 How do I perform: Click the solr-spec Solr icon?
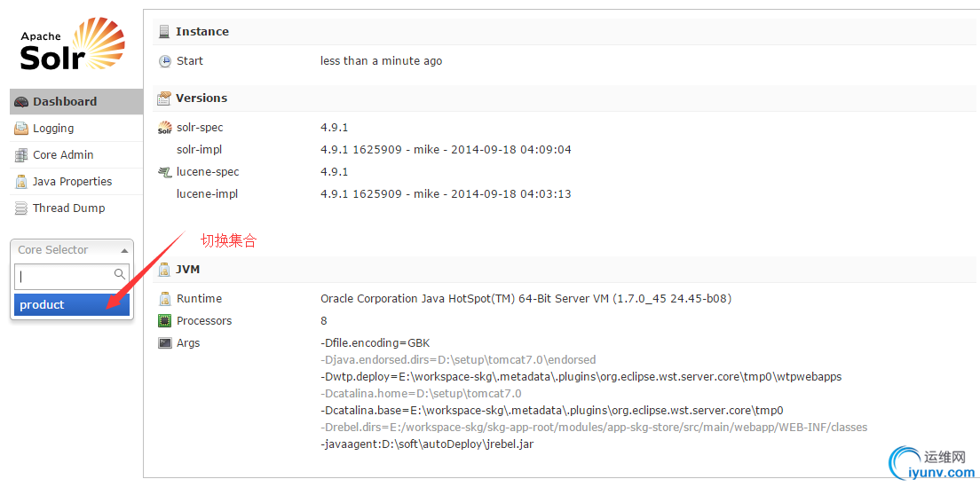point(164,128)
